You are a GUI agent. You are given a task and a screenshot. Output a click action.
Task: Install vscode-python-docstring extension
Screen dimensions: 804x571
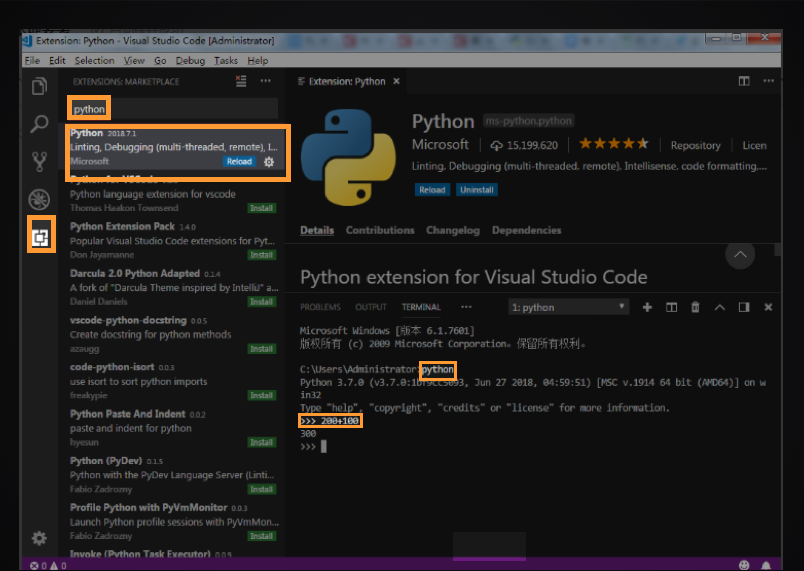262,349
